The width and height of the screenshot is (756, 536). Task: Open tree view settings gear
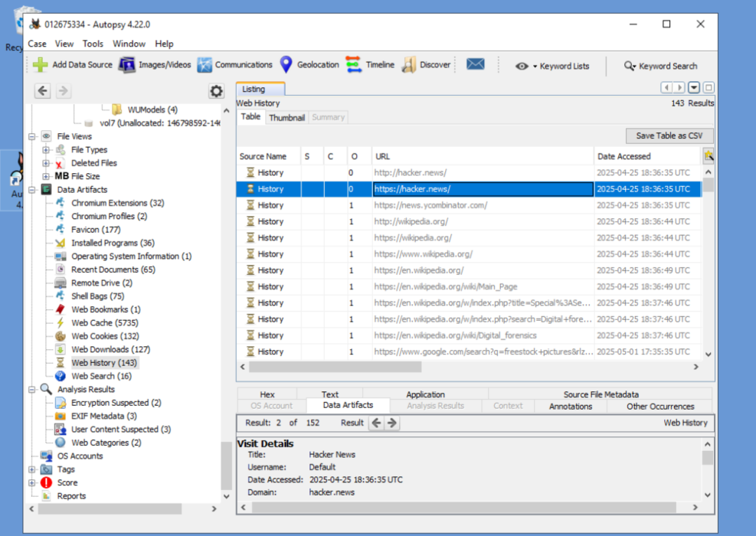216,91
